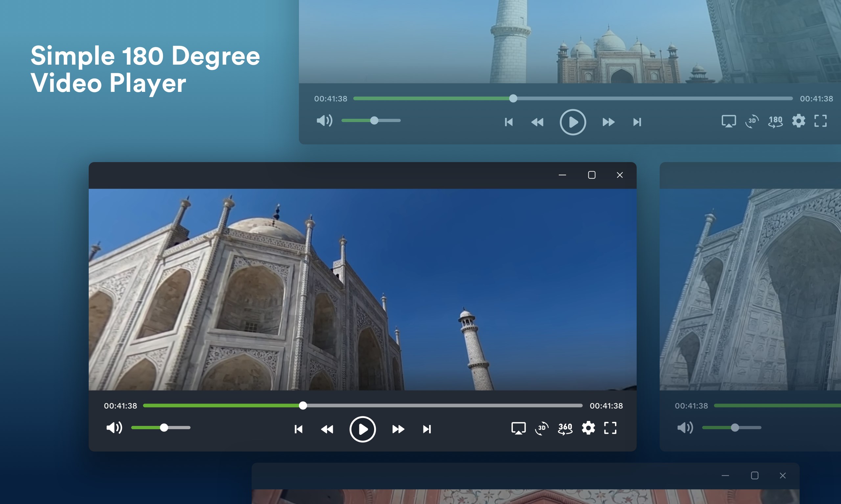The width and height of the screenshot is (841, 504).
Task: Open the AirPlay cast icon in the main player
Action: coord(518,428)
